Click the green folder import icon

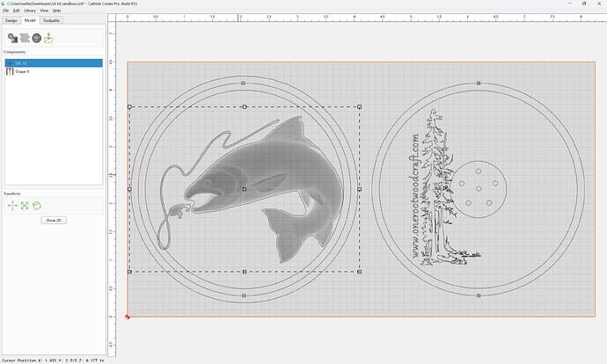pos(48,38)
